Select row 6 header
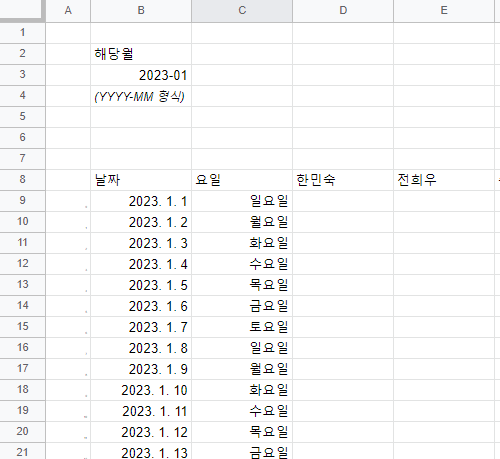 tap(22, 138)
